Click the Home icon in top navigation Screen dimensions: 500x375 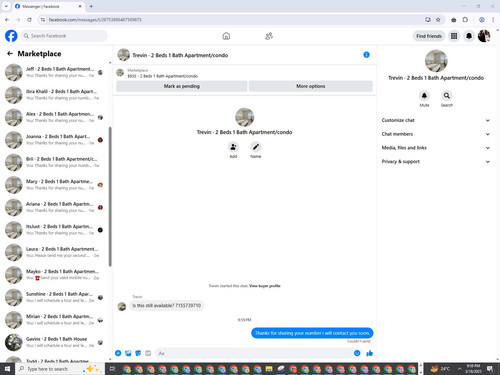tap(226, 36)
